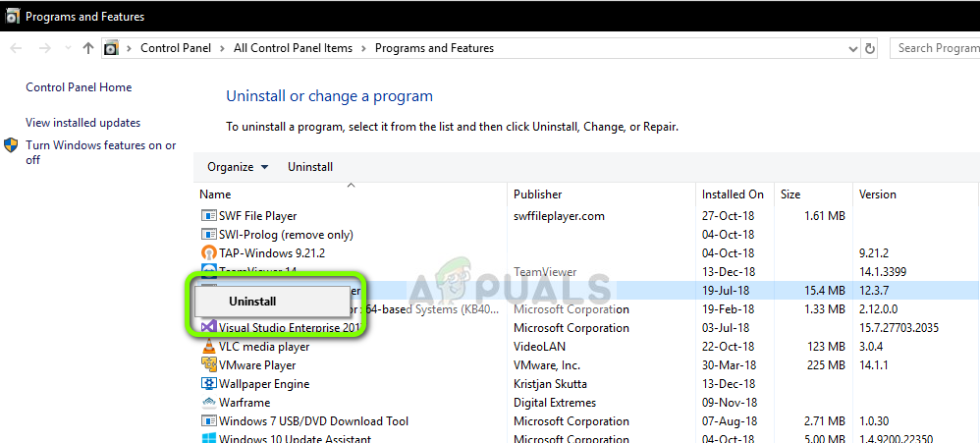Select SWI-Prolog icon in list

point(208,235)
